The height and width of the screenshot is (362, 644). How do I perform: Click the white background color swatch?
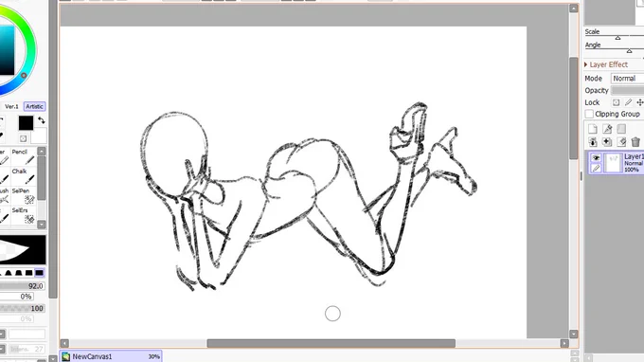pos(39,136)
